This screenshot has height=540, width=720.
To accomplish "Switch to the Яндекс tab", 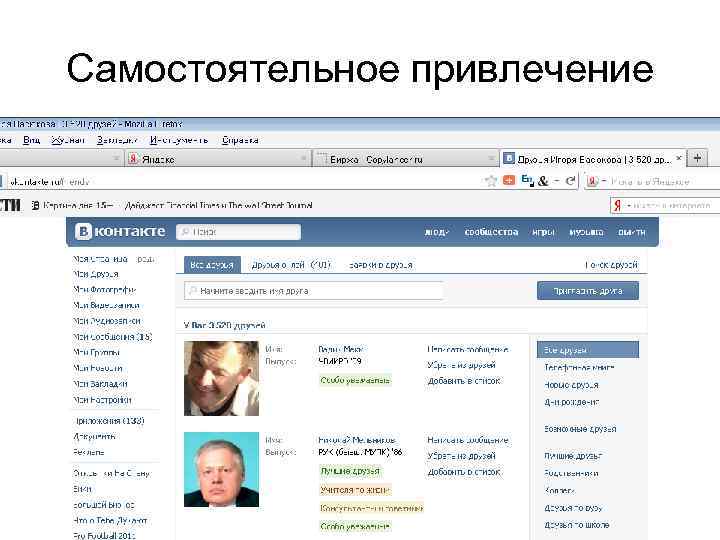I will pos(218,159).
